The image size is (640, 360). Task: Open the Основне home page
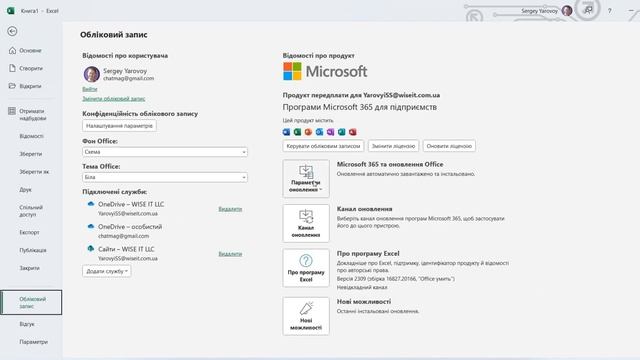31,51
